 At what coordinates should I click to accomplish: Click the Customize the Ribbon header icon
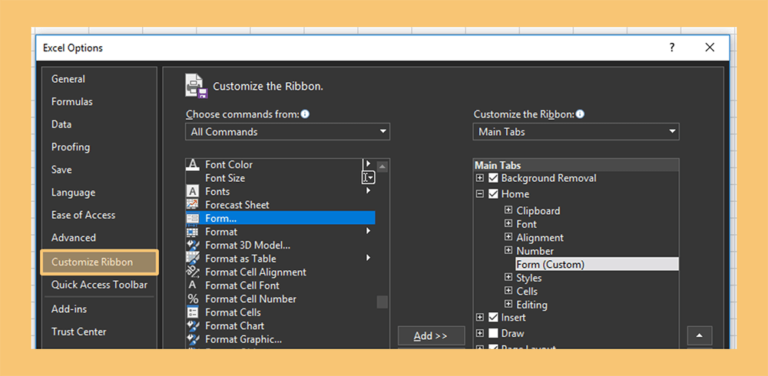coord(196,86)
